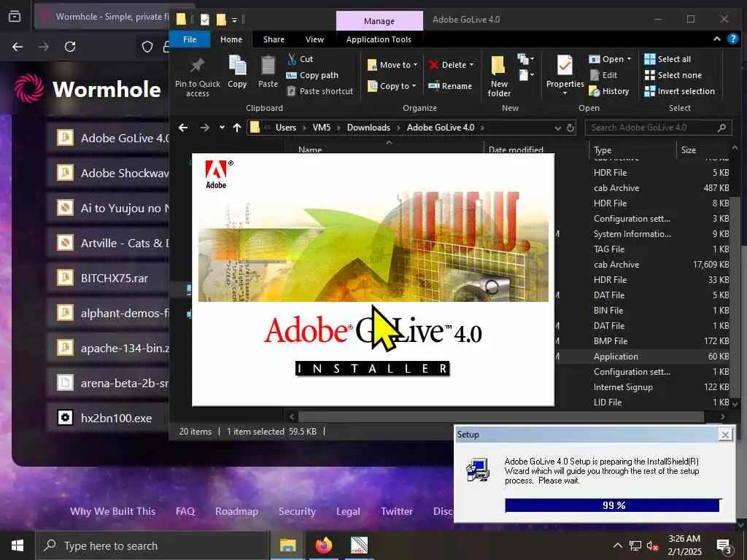Viewport: 747px width, 560px height.
Task: Select the Manage contextual tab
Action: pos(379,21)
